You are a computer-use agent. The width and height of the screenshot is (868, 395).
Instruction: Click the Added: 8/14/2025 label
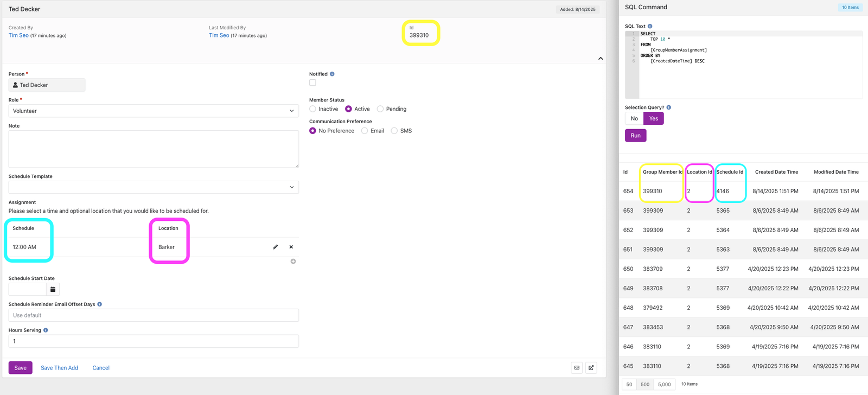pos(578,9)
